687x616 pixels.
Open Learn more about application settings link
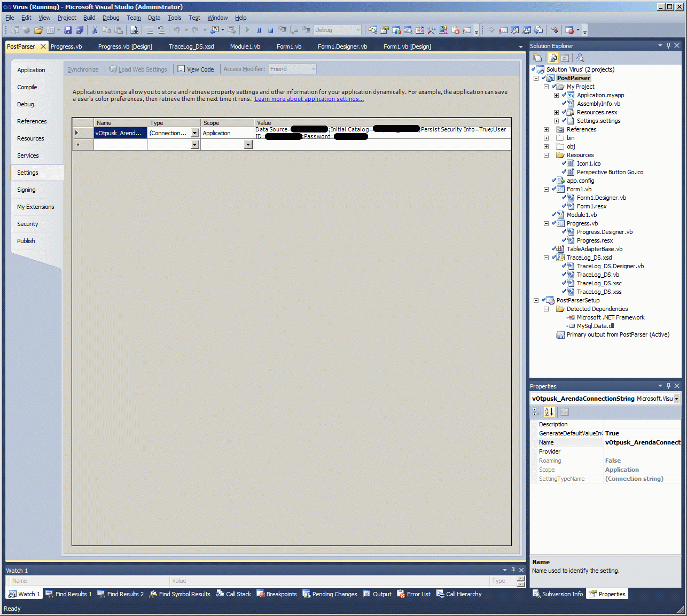[309, 99]
